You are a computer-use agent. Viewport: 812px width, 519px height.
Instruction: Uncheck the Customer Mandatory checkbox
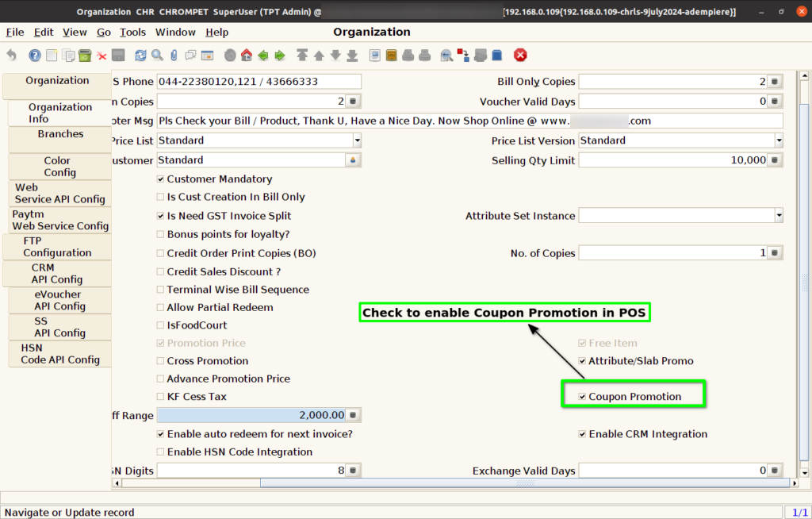[x=160, y=179]
